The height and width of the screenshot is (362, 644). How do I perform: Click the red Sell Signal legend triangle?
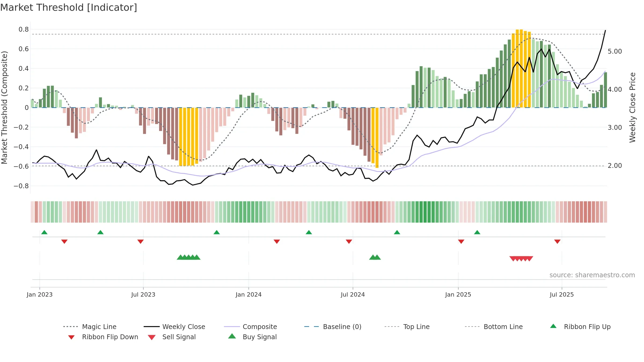coord(152,337)
